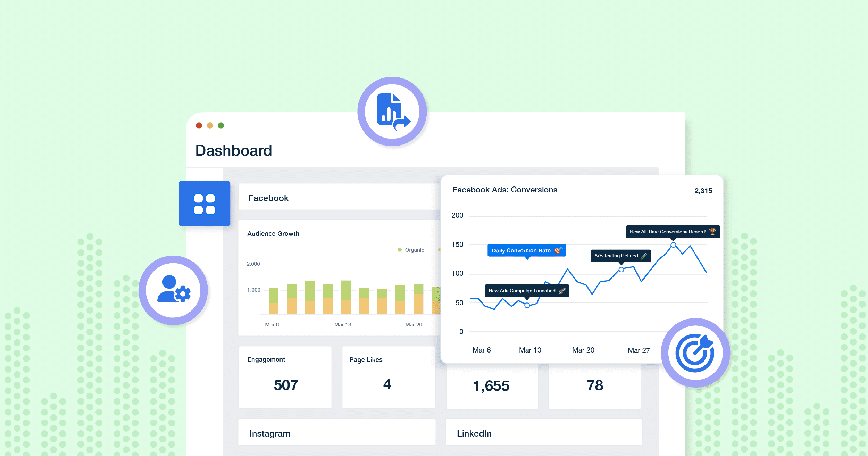
Task: Click the test tube icon in A/B Testing Refined
Action: click(644, 256)
